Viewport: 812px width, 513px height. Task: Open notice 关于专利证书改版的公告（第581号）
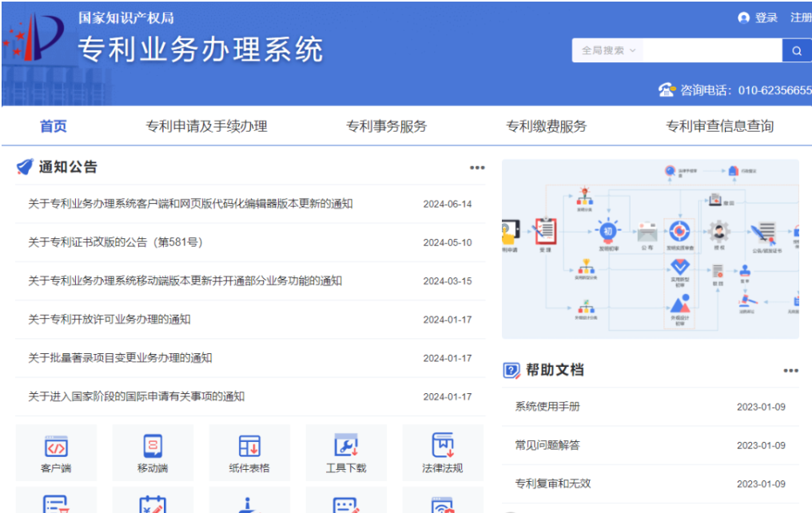[x=116, y=242]
